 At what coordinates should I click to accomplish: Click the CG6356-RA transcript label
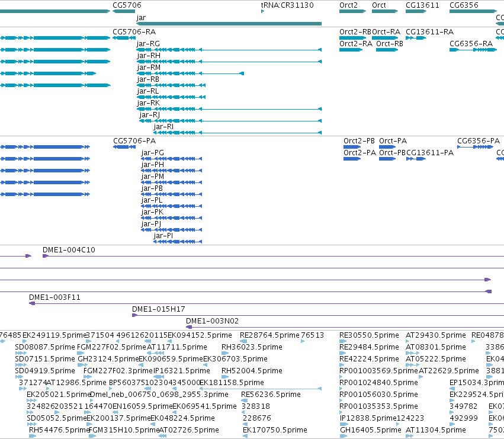click(x=471, y=44)
